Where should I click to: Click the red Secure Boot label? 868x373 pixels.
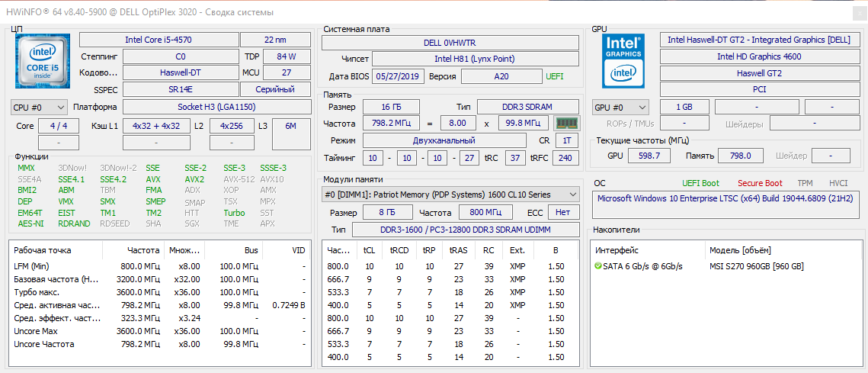[759, 183]
